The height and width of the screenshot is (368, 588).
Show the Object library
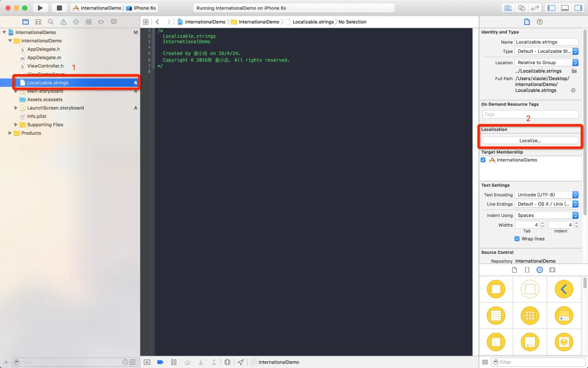pyautogui.click(x=540, y=270)
